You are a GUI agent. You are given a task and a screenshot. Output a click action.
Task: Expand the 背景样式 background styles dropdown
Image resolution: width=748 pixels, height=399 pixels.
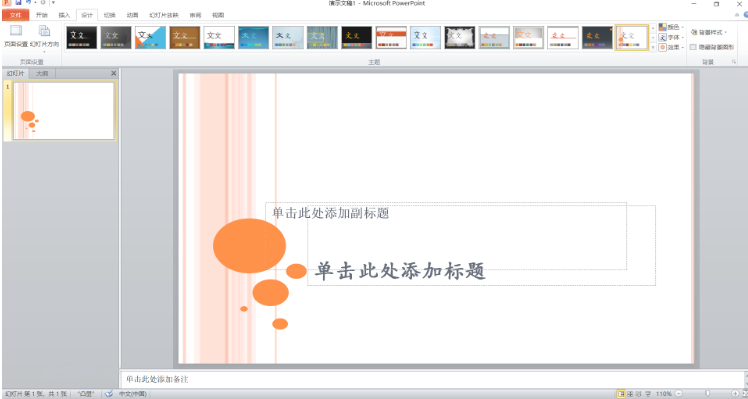point(709,32)
